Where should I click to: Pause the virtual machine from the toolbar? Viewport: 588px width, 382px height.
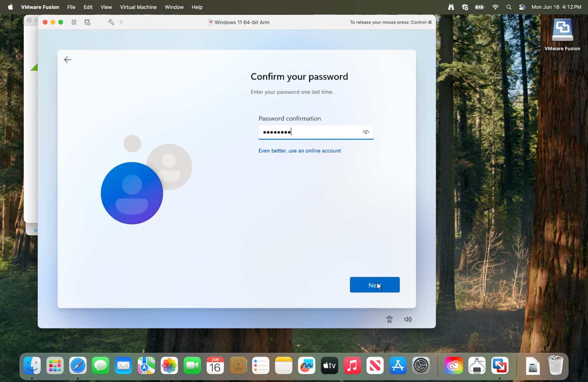click(74, 22)
